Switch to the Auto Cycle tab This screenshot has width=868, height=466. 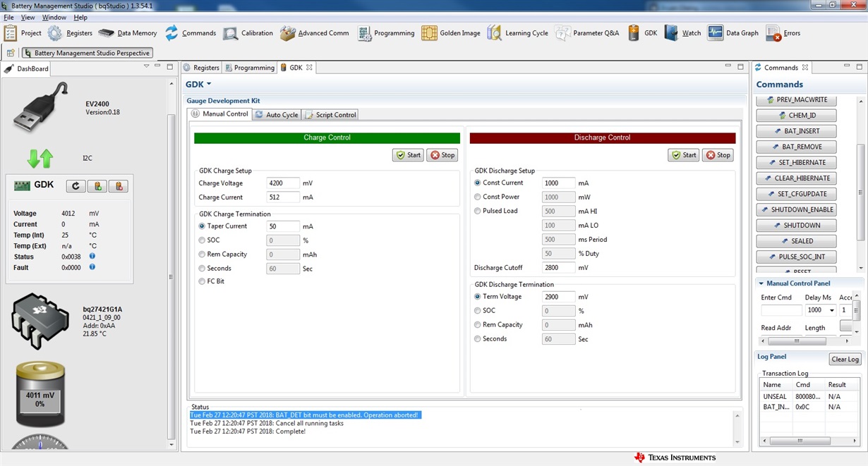(277, 114)
